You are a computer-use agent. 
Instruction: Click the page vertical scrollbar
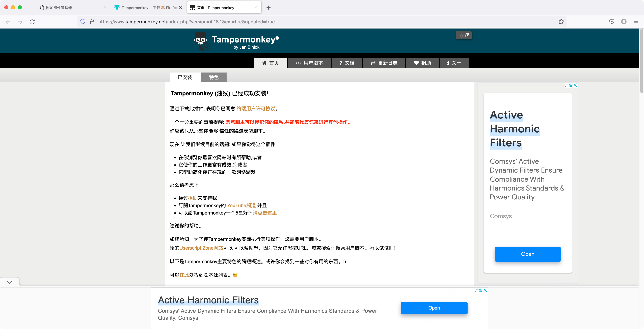641,61
